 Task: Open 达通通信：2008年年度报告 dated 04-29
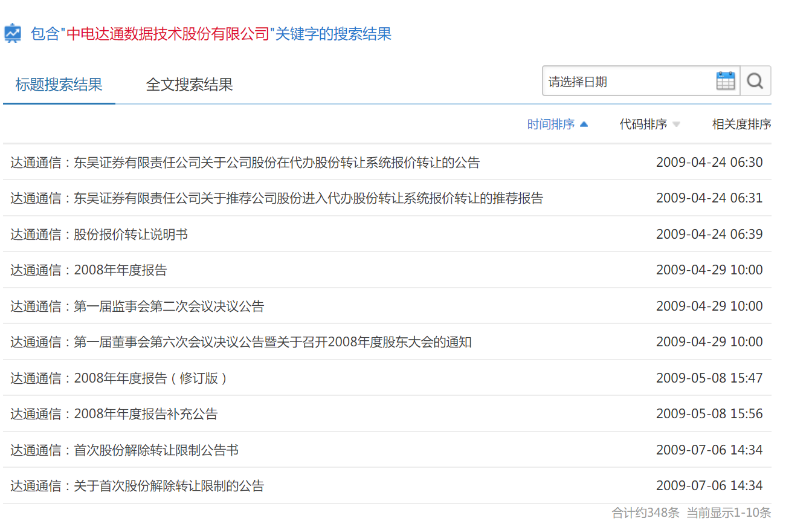point(89,270)
